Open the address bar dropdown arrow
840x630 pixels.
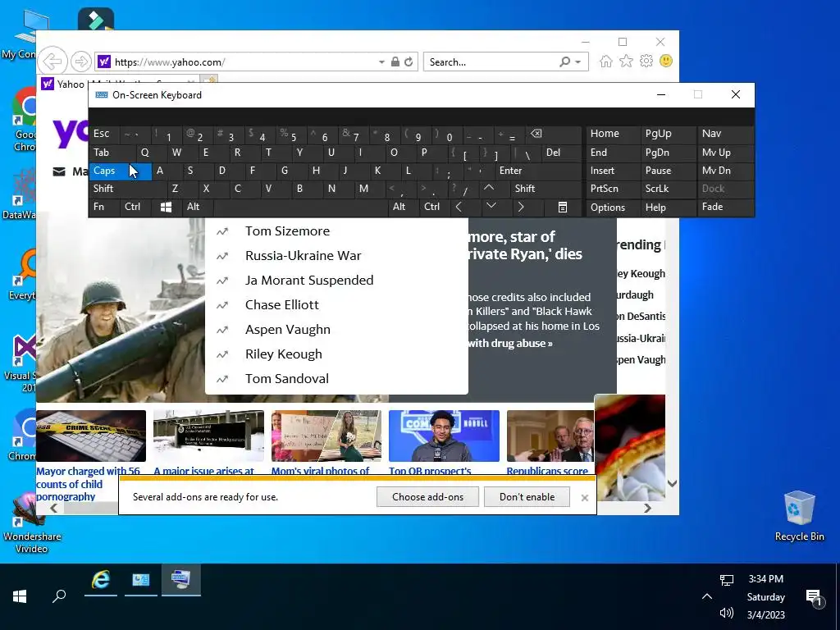tap(381, 62)
